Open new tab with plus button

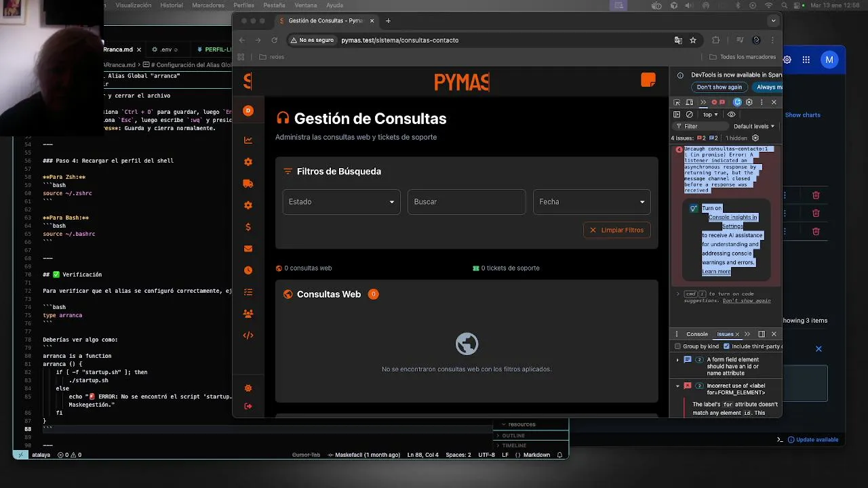[388, 21]
